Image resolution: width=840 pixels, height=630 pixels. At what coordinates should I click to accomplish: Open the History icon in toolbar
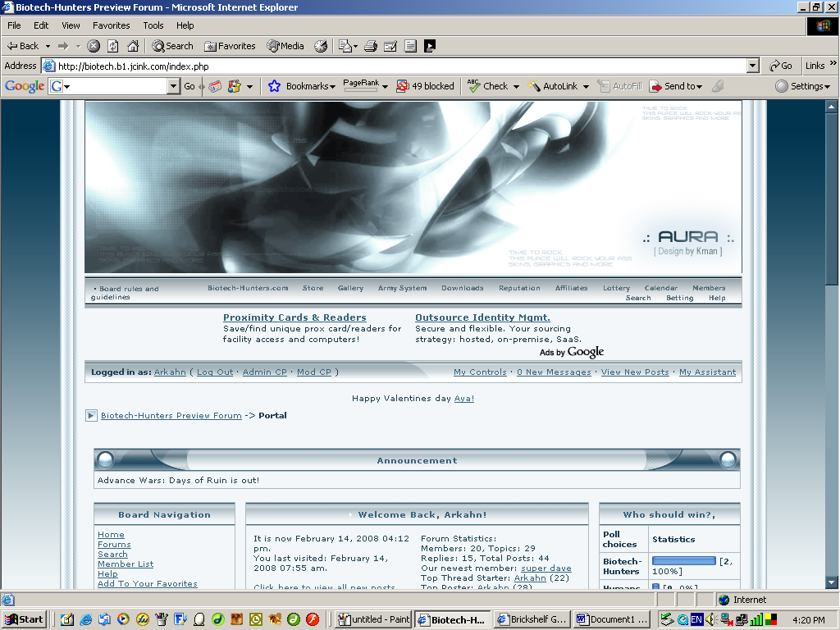[x=321, y=46]
